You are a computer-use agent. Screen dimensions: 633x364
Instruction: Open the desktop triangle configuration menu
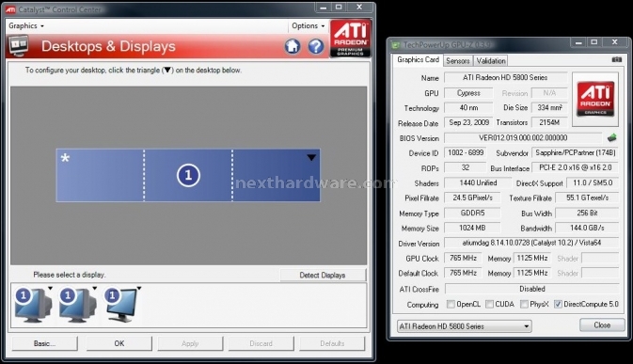pyautogui.click(x=310, y=157)
